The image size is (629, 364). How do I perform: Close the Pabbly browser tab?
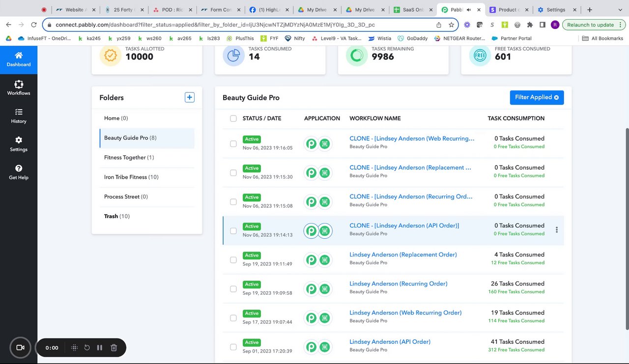tap(479, 9)
